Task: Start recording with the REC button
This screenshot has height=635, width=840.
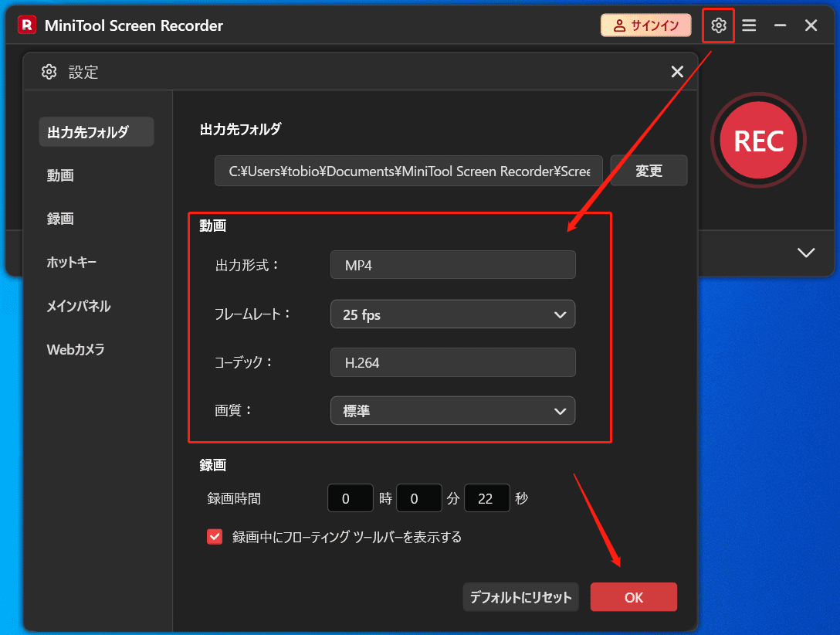Action: coord(758,141)
